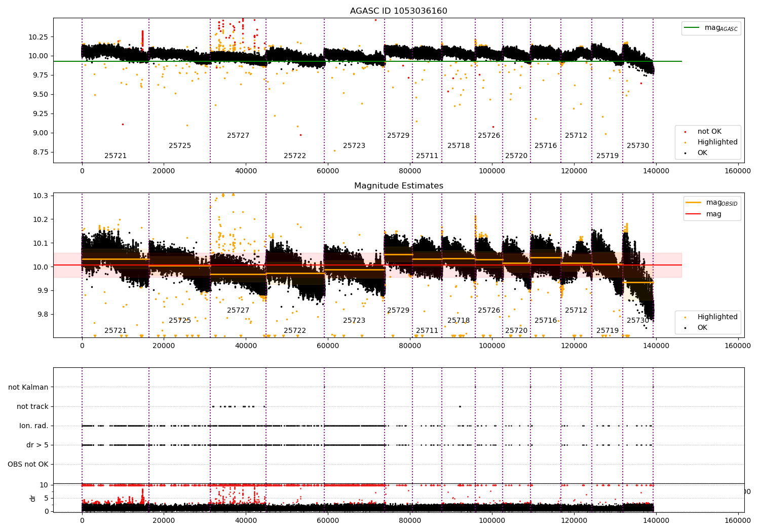
Task: Click label 25723 in the Magnitude Estimates plot
Action: click(354, 321)
